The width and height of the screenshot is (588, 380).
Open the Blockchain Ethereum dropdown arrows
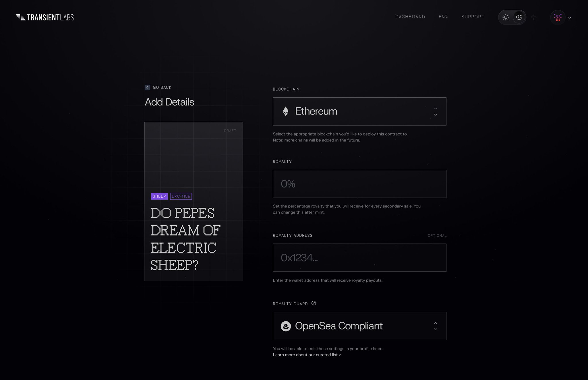[435, 111]
